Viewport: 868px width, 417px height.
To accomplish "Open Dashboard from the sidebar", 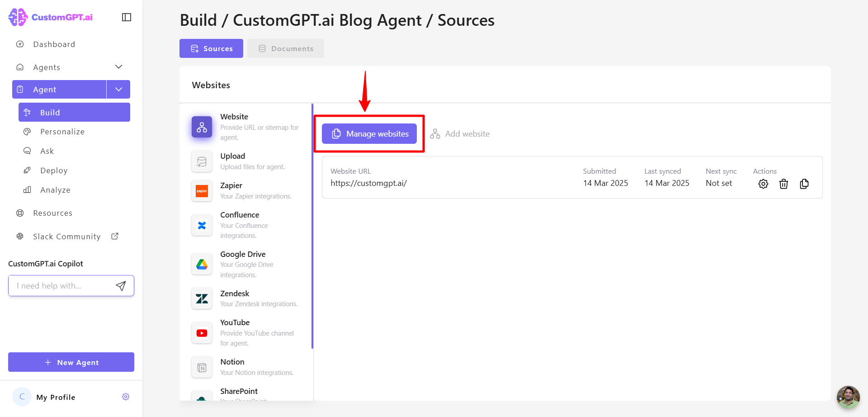I will tap(54, 44).
